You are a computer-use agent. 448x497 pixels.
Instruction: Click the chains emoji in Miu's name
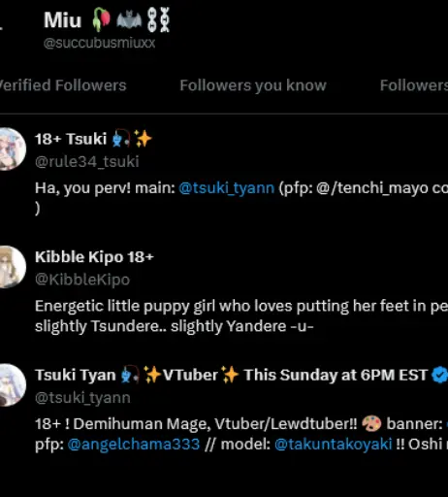158,20
